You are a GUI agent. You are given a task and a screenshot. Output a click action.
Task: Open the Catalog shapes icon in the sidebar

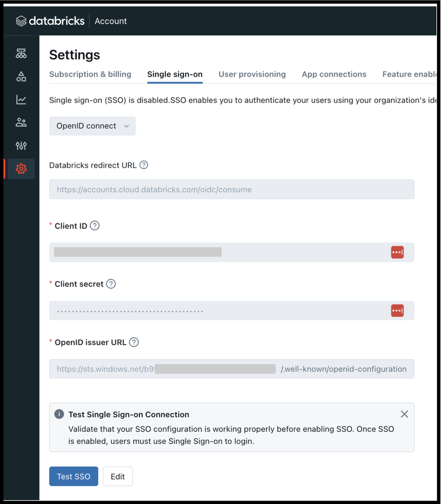(x=21, y=77)
